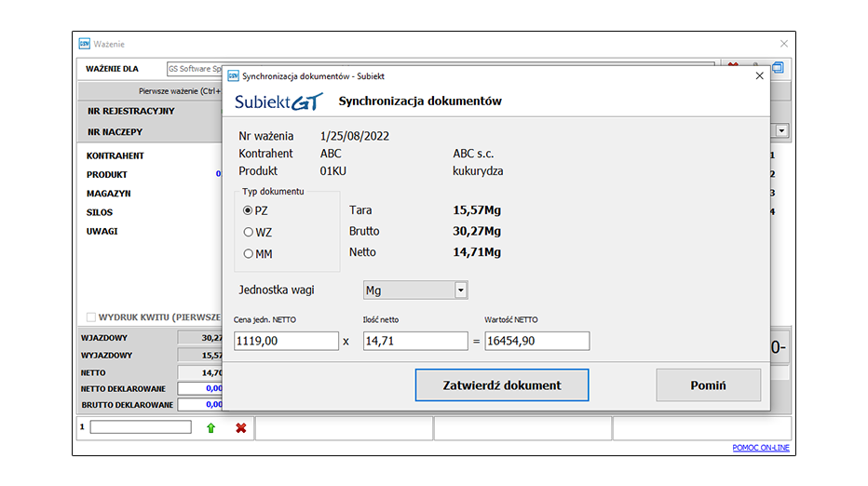868x486 pixels.
Task: Click the green up arrow icon
Action: (x=210, y=427)
